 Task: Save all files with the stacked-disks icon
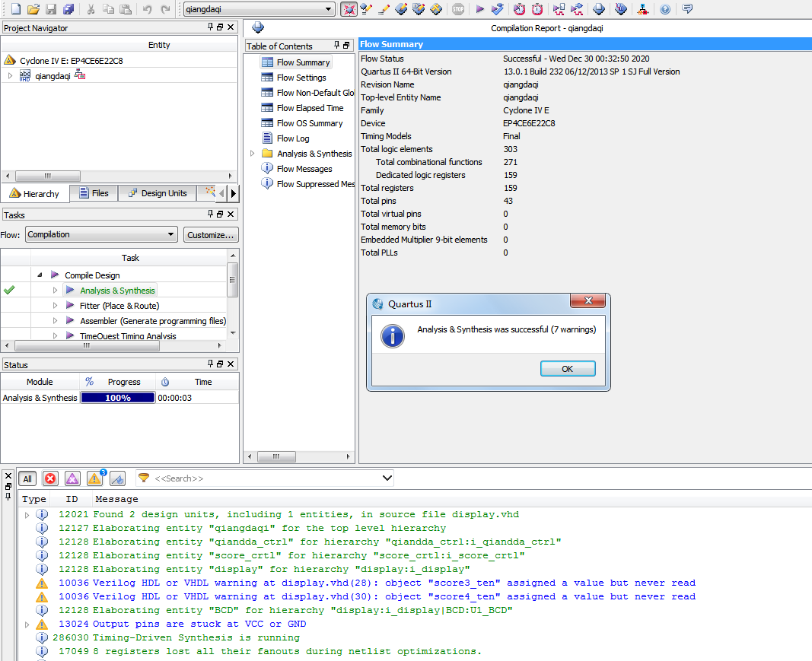68,9
